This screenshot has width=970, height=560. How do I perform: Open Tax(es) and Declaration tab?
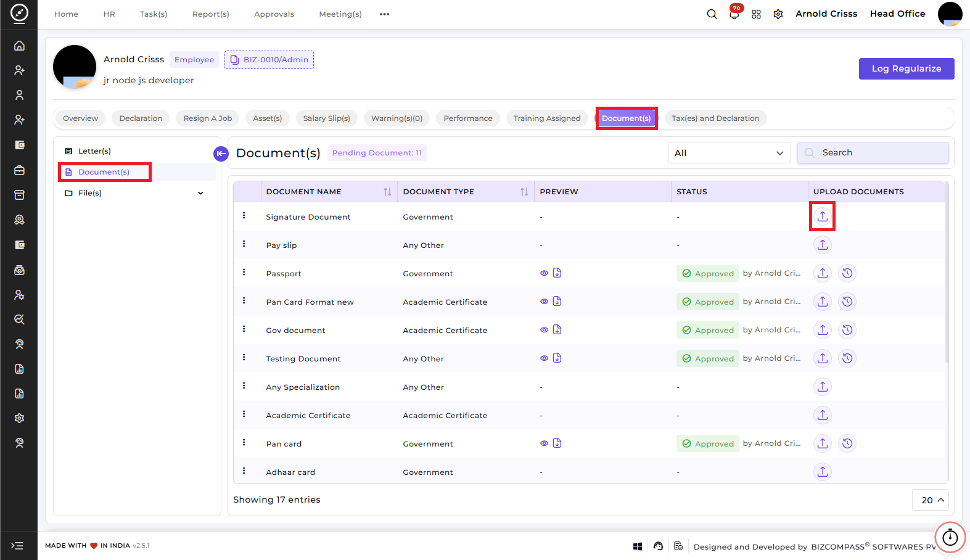coord(715,118)
